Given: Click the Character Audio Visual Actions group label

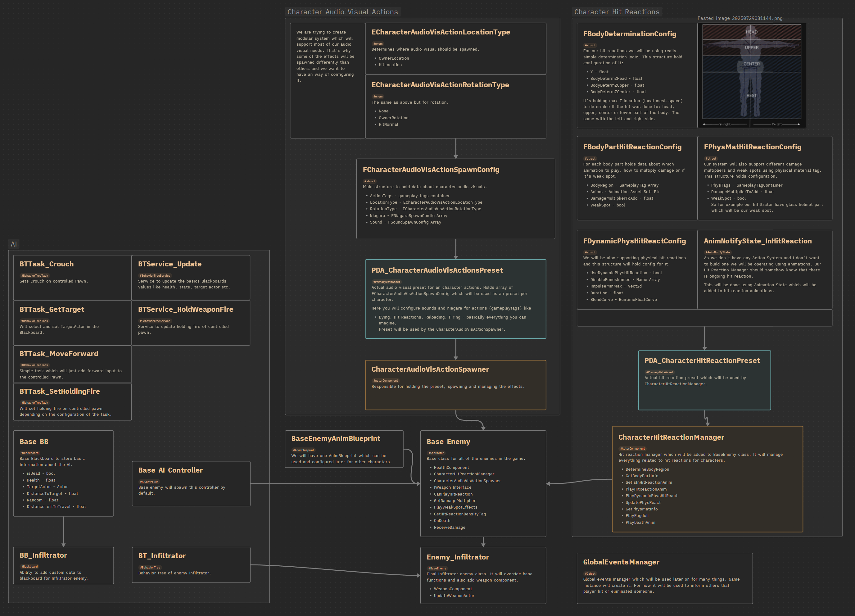Looking at the screenshot, I should pos(342,12).
